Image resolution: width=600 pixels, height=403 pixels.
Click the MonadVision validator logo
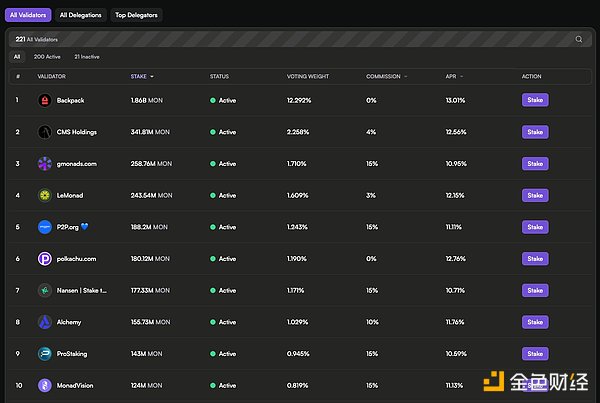point(45,385)
